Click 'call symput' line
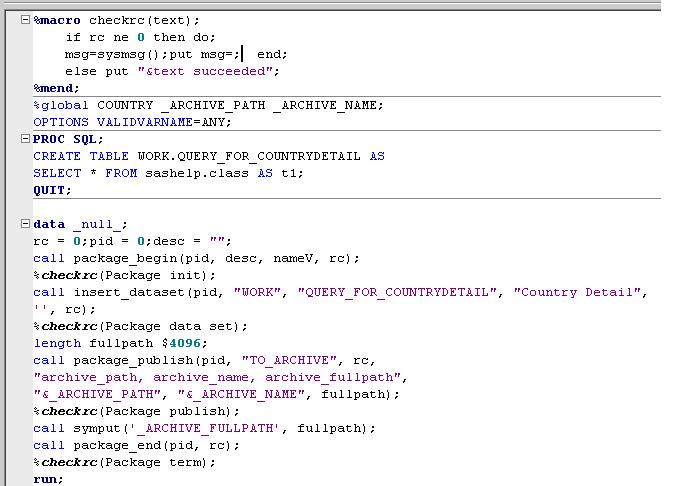Viewport: 674px width, 486px height. (x=205, y=428)
